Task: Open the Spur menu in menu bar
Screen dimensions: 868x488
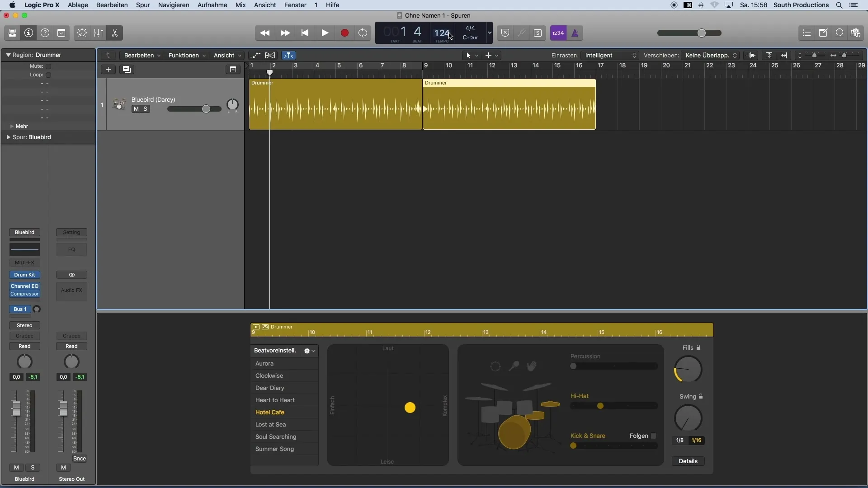Action: pyautogui.click(x=142, y=5)
